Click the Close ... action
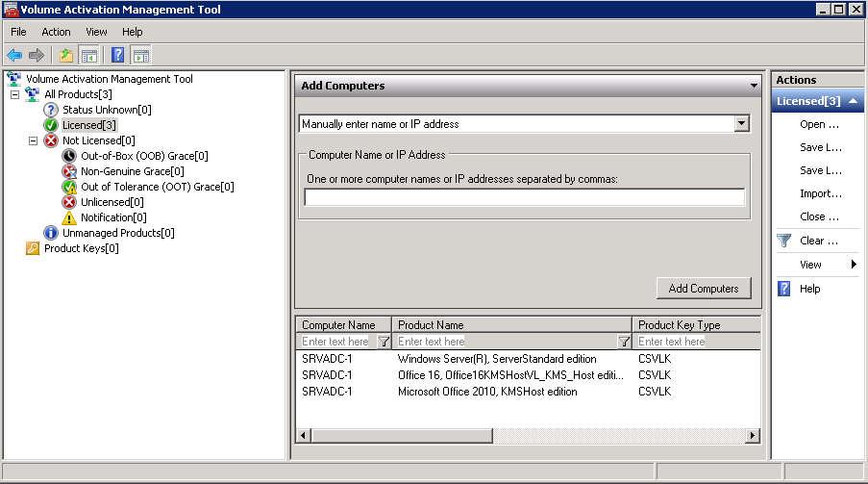The width and height of the screenshot is (868, 484). (819, 217)
